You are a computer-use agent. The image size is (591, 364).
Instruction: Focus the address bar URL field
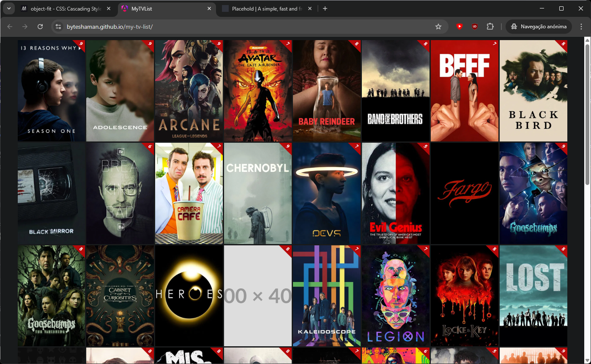249,27
